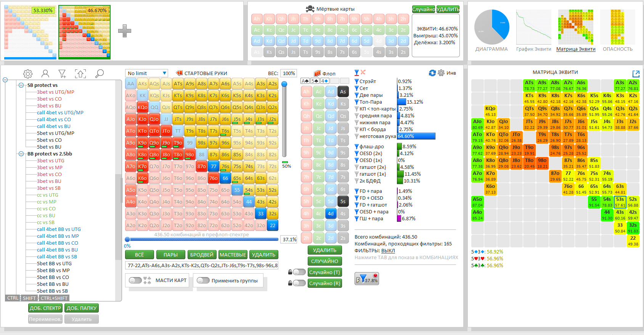644x335 pixels.
Task: Toggle the гатшот (2к) filter funnel
Action: click(357, 167)
